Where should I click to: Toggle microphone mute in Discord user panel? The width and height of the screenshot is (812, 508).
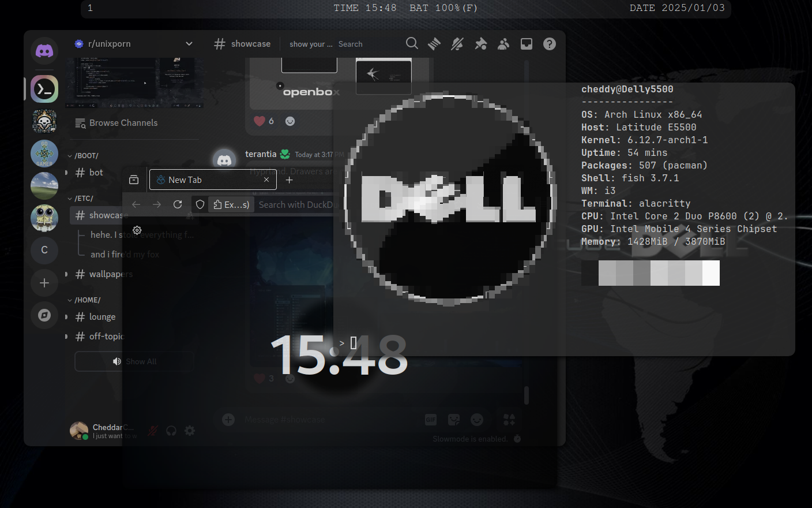click(x=153, y=431)
